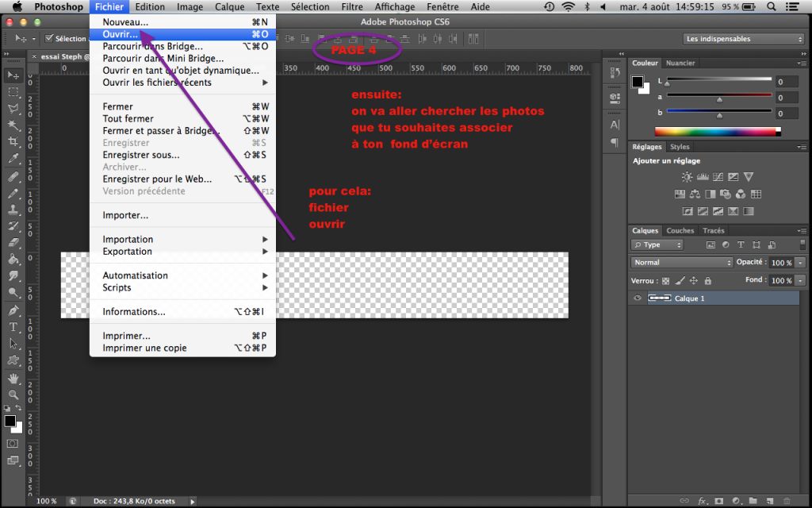812x508 pixels.
Task: Toggle the Sélection auto checkbox
Action: 50,38
